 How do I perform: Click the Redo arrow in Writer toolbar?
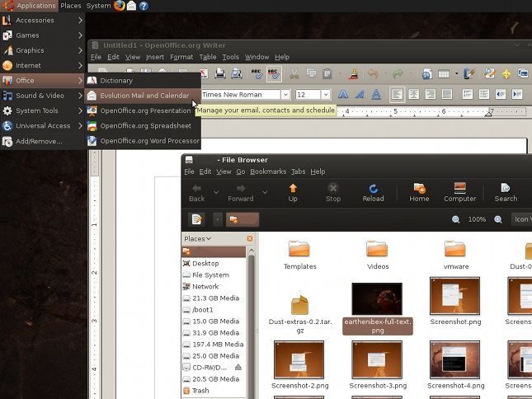point(398,73)
